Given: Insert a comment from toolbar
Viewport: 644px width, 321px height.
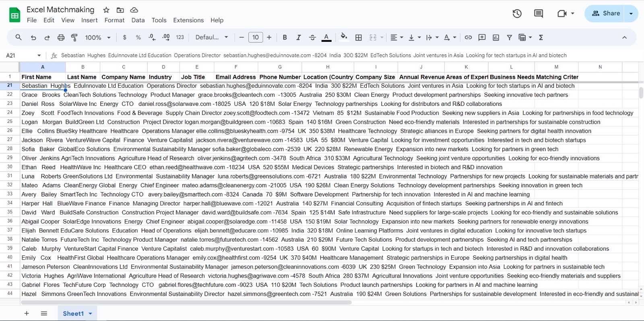Looking at the screenshot, I should (482, 37).
